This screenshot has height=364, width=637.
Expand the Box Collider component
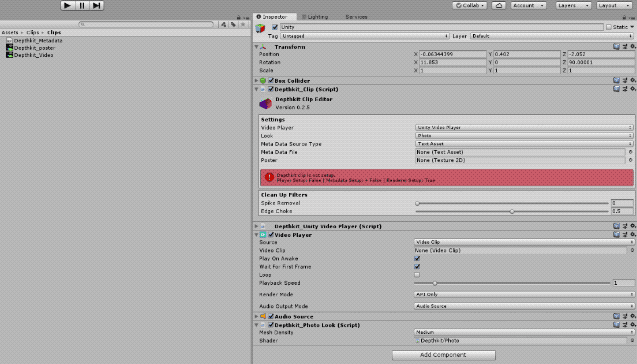coord(256,81)
